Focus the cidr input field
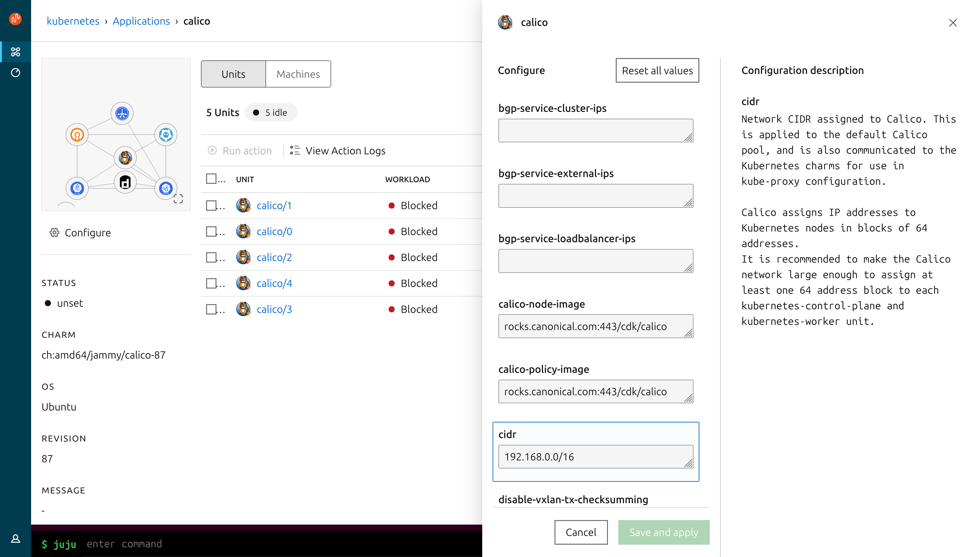980x557 pixels. [x=596, y=456]
